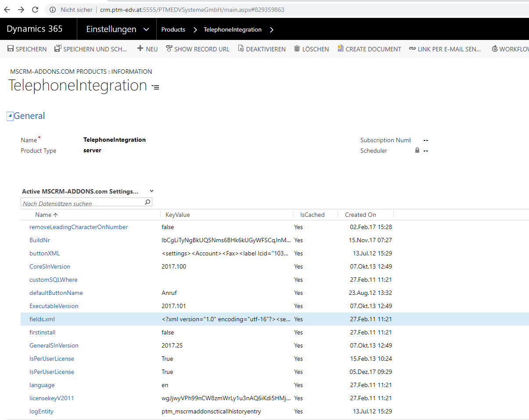Sort by the KeyValue column header

[178, 215]
